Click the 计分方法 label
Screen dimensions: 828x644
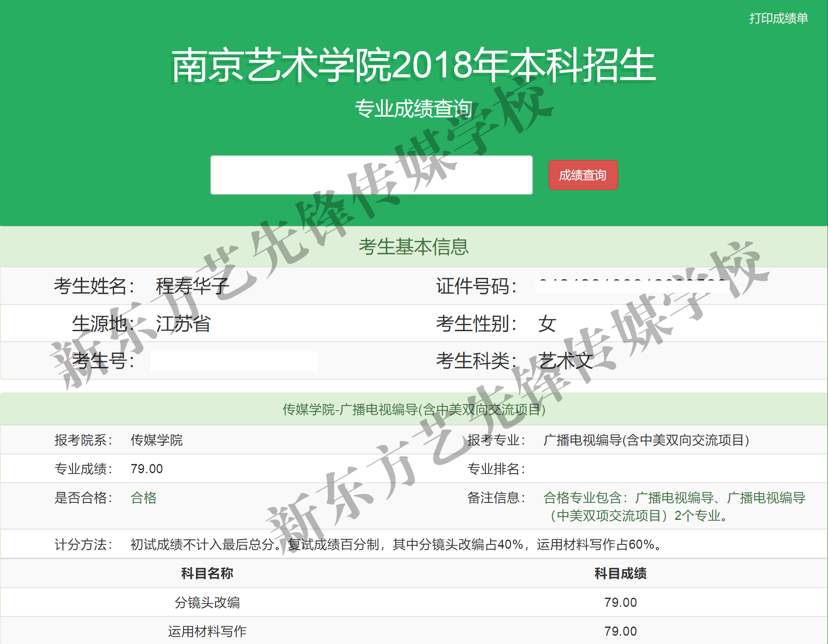83,544
